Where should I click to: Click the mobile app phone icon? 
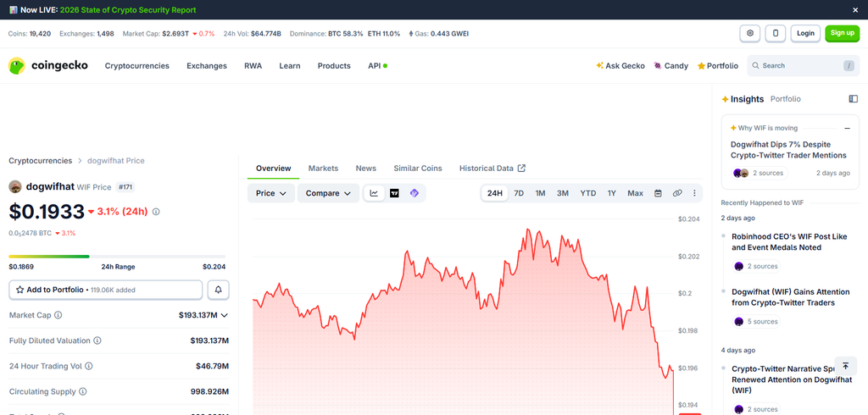pos(776,33)
